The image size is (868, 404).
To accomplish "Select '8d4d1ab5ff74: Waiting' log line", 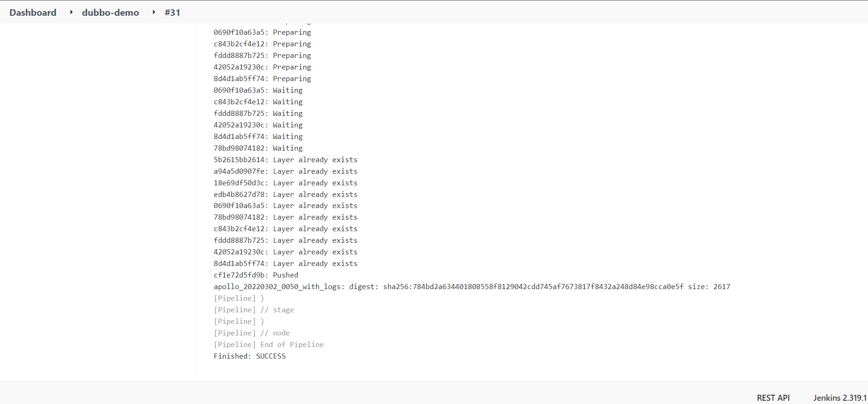I will (x=258, y=136).
